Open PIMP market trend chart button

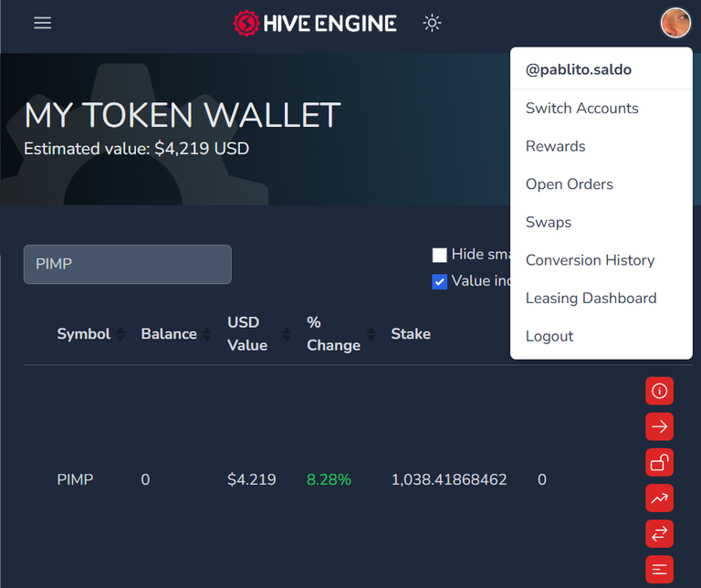pos(659,499)
